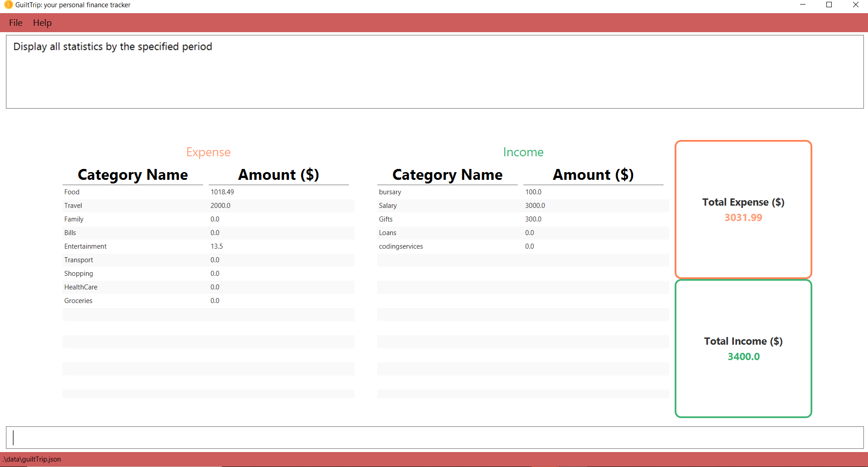Select the Shopping expense category

78,274
